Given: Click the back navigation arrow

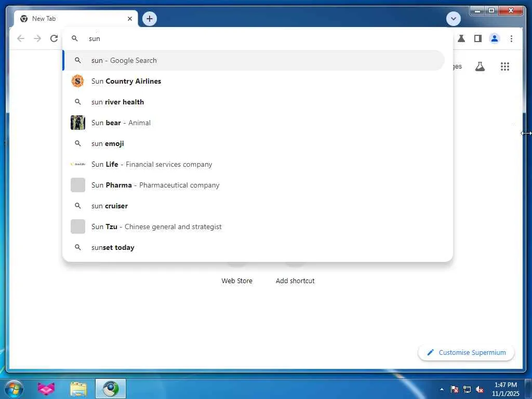Looking at the screenshot, I should [x=21, y=38].
